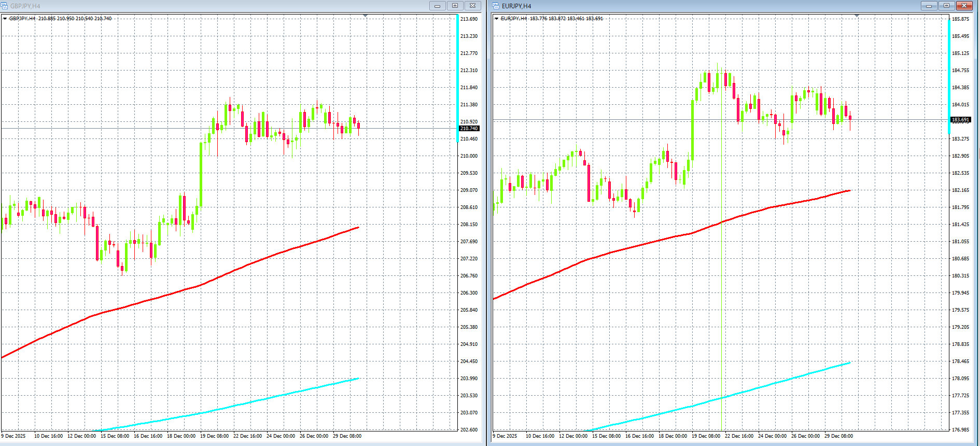The image size is (980, 446).
Task: Click the 183.691 current price label
Action: [x=960, y=120]
